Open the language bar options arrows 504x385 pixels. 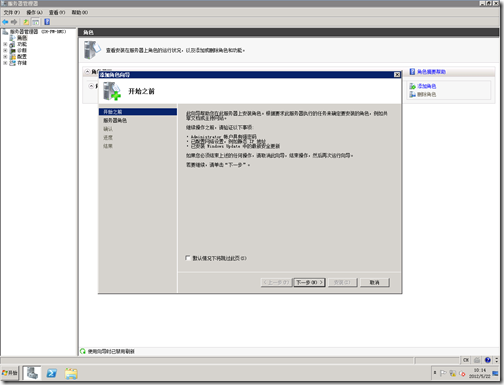pyautogui.click(x=496, y=360)
